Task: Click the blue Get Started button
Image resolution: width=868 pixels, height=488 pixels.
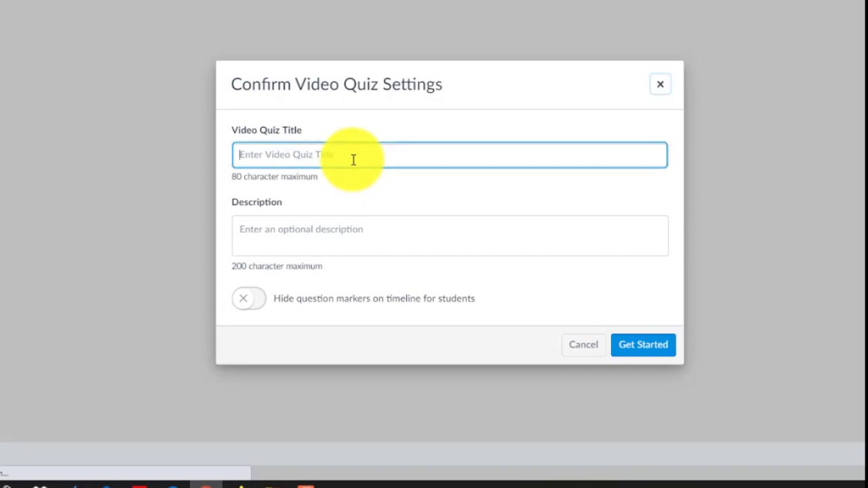Action: [x=643, y=344]
